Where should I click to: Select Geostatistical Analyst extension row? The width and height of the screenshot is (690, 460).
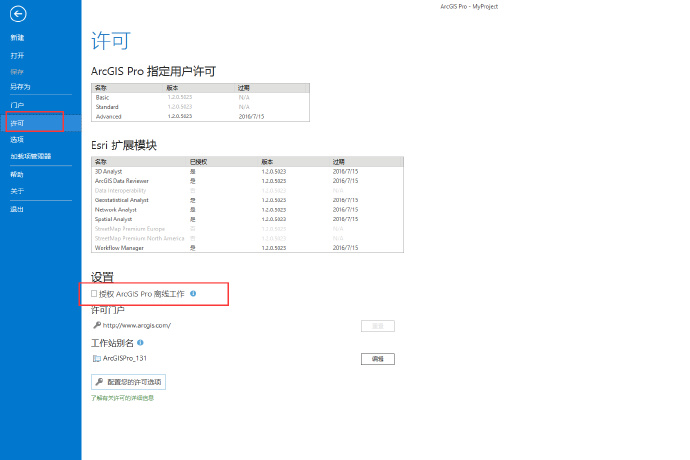click(x=247, y=200)
